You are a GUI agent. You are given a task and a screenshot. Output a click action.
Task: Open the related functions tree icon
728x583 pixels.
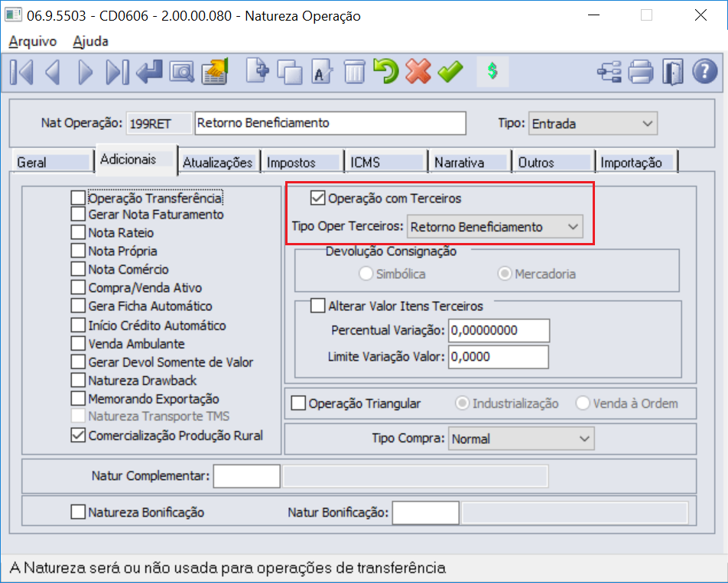(609, 73)
